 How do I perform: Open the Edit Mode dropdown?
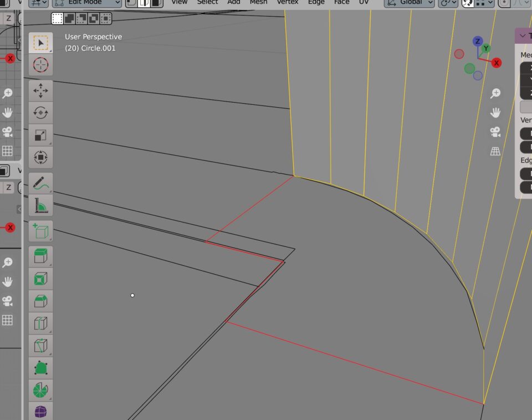point(86,2)
